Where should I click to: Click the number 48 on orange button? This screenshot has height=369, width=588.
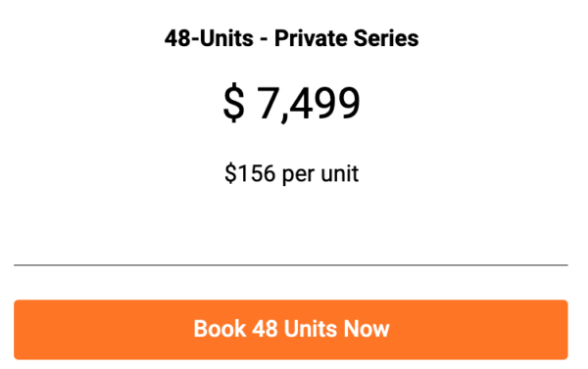tap(265, 329)
